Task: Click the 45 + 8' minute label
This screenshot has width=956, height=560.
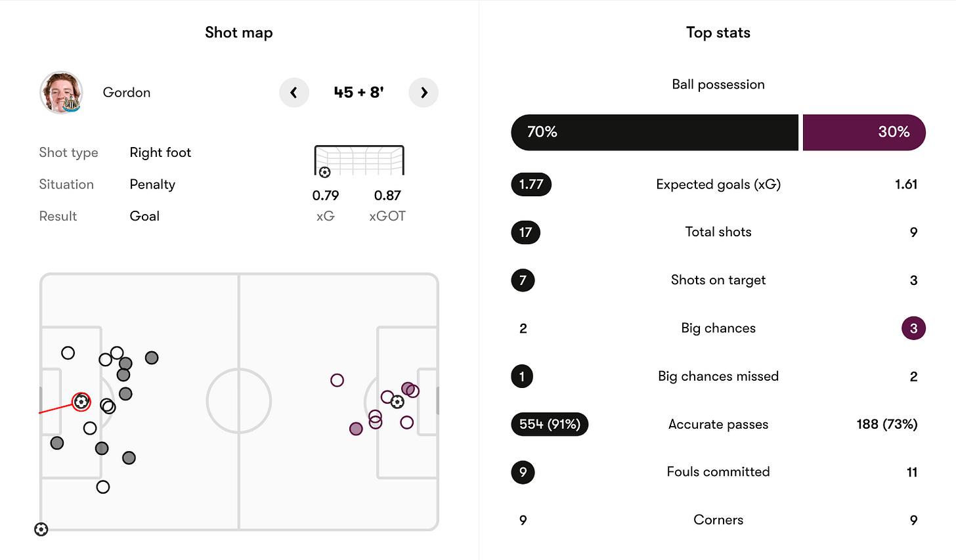Action: tap(358, 93)
